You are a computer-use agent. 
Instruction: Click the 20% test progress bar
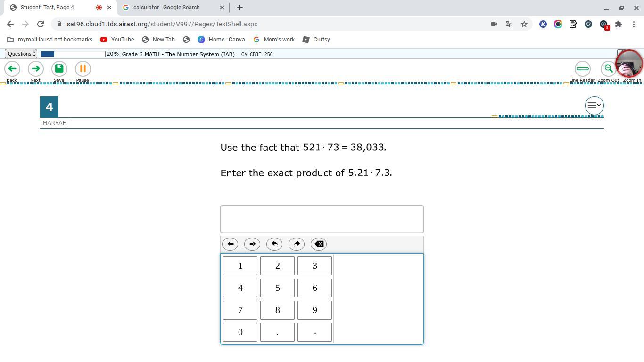pos(73,54)
